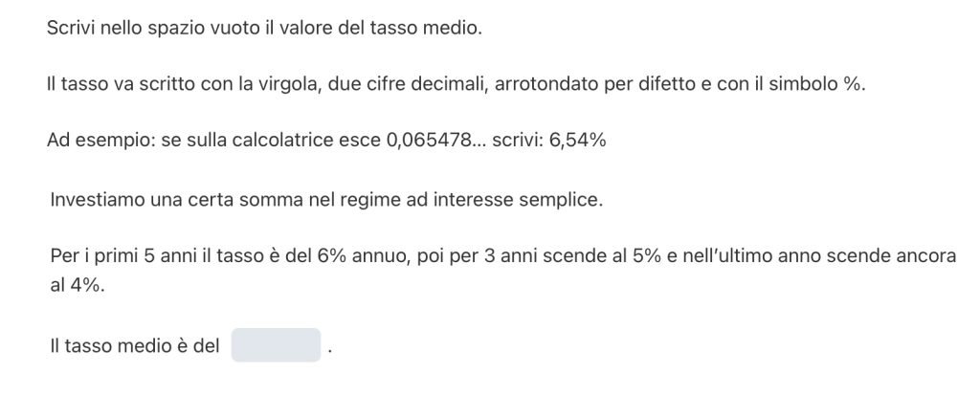Click the line beginning "Il tasso va scritto"
The height and width of the screenshot is (395, 980).
pyautogui.click(x=456, y=84)
